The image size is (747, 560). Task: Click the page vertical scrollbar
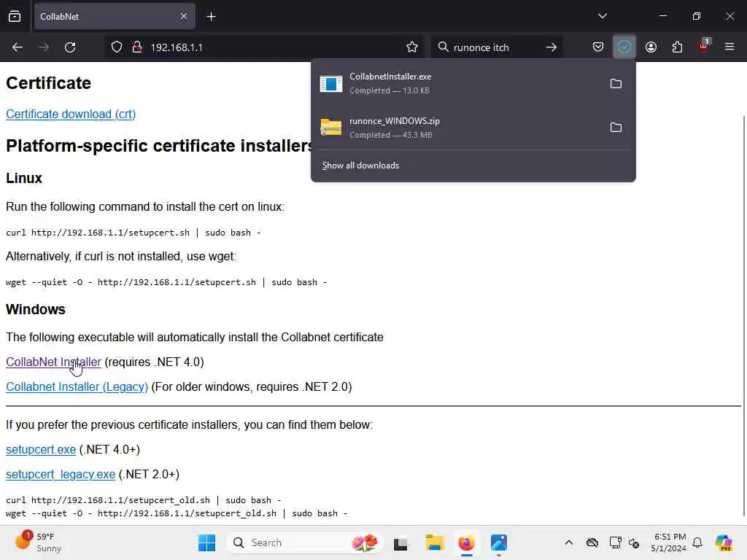click(743, 314)
